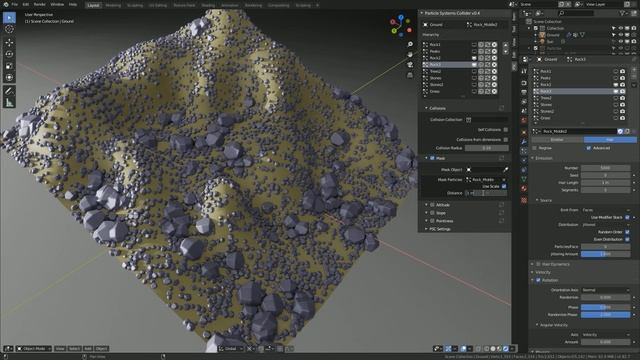Select the Cursor tool
Viewport: 640px width, 360px height.
(9, 29)
